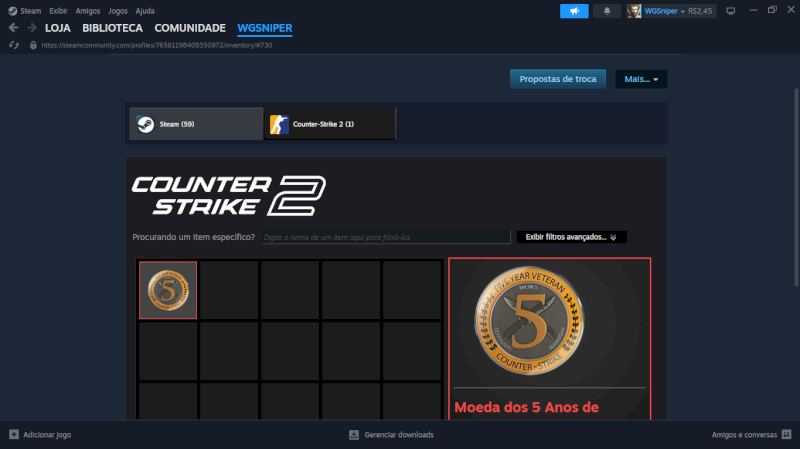Viewport: 800px width, 449px height.
Task: Open Amigos e conversas
Action: pos(744,435)
